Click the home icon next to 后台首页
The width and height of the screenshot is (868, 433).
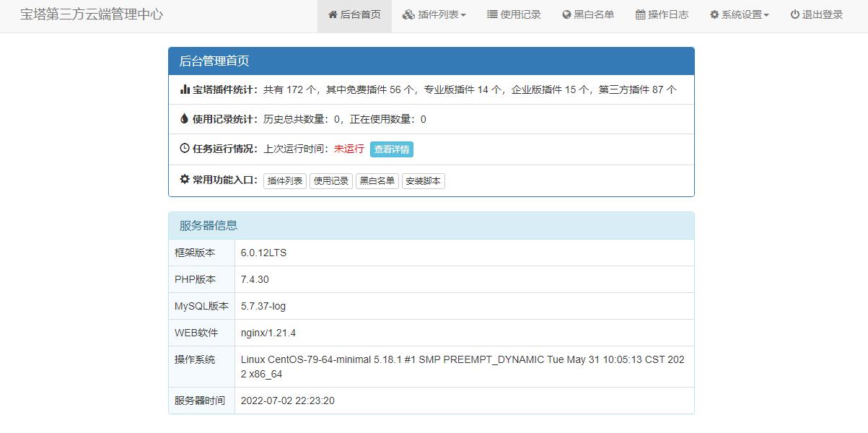[333, 14]
